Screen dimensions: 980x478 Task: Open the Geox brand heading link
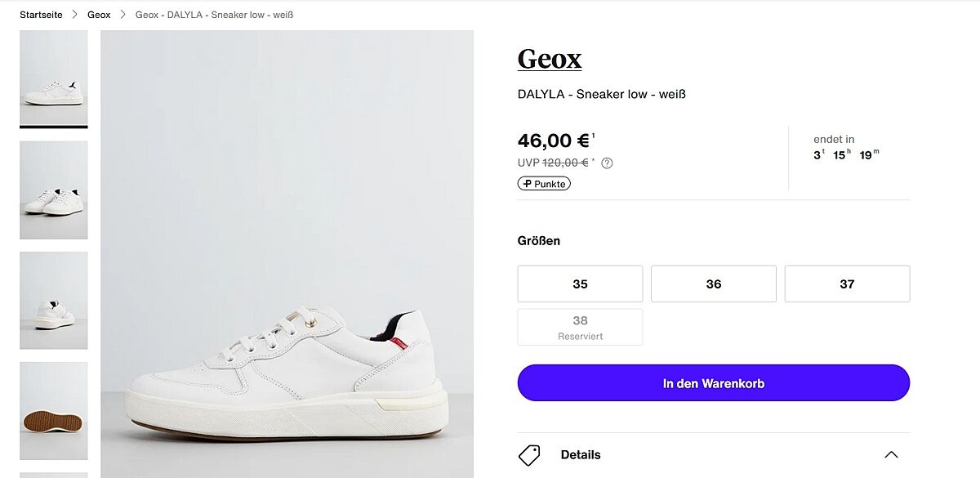pos(550,59)
